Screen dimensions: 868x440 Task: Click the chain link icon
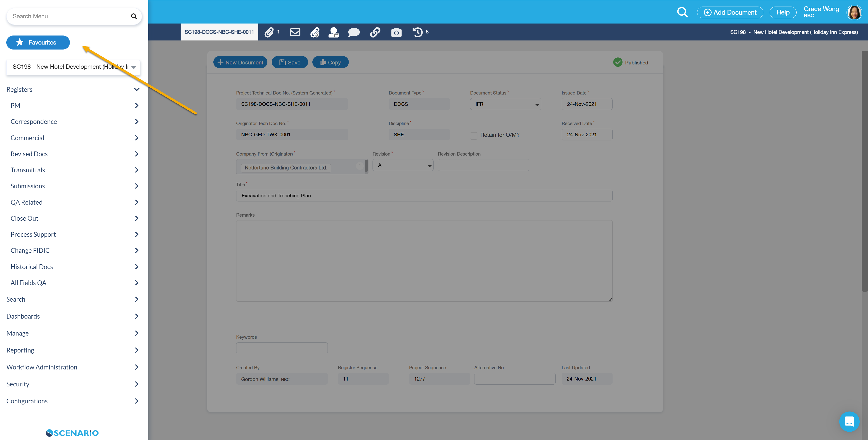375,32
